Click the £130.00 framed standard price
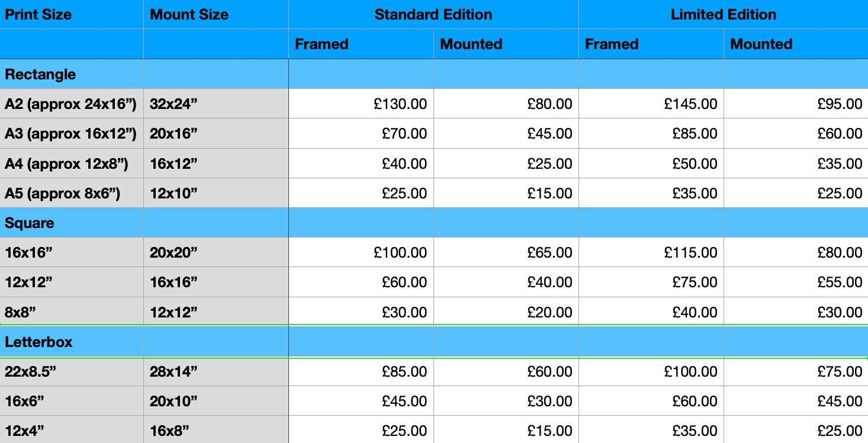This screenshot has height=443, width=868. point(361,104)
